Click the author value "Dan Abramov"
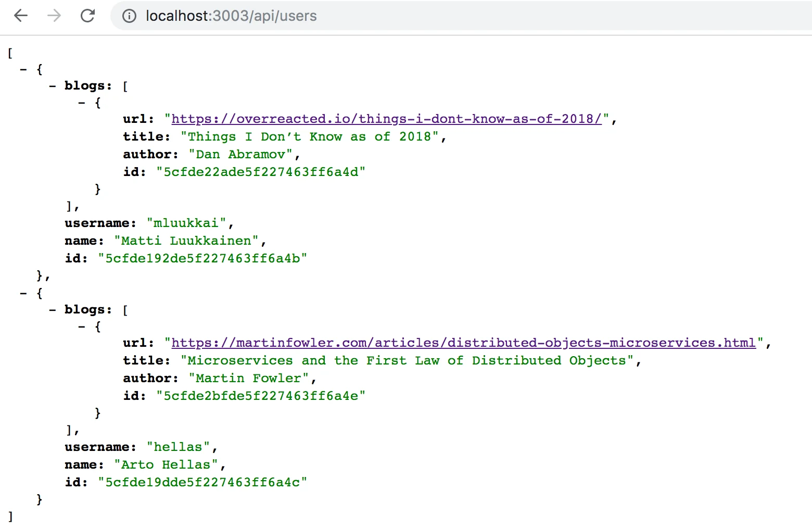812x528 pixels. [240, 155]
